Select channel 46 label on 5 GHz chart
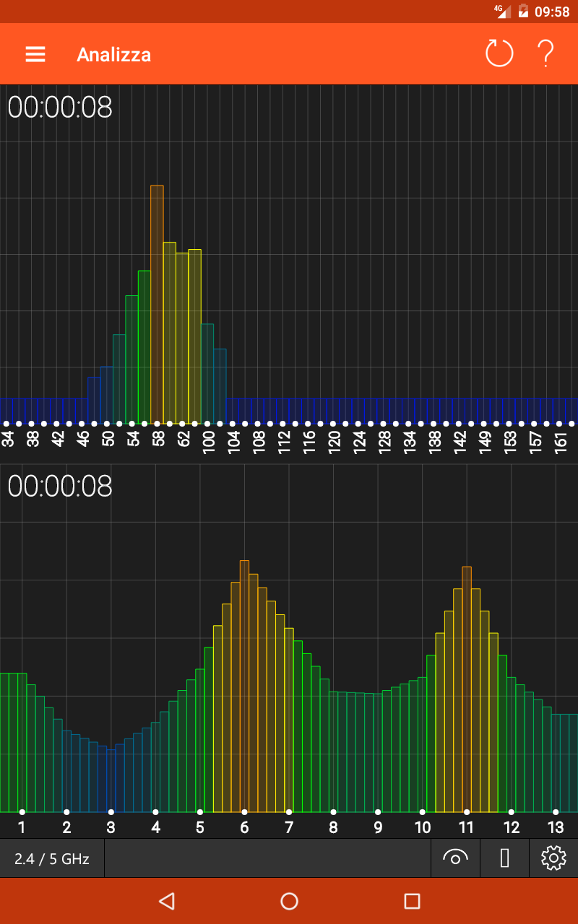 click(83, 439)
